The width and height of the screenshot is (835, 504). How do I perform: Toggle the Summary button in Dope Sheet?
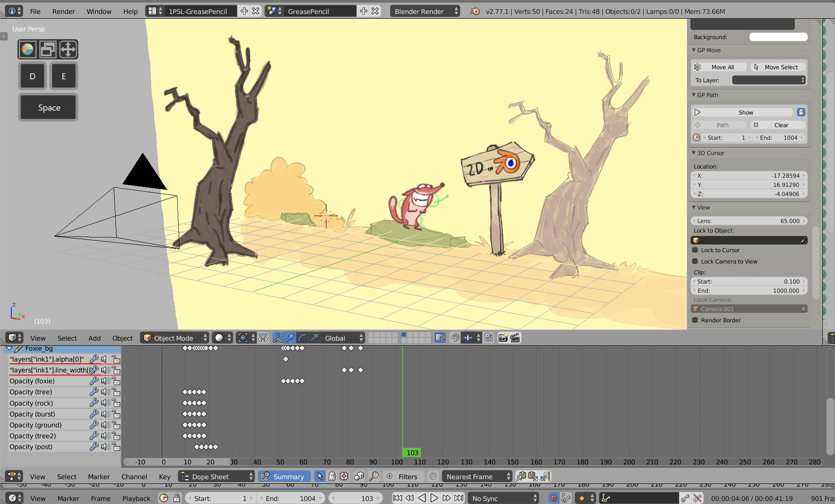coord(284,477)
